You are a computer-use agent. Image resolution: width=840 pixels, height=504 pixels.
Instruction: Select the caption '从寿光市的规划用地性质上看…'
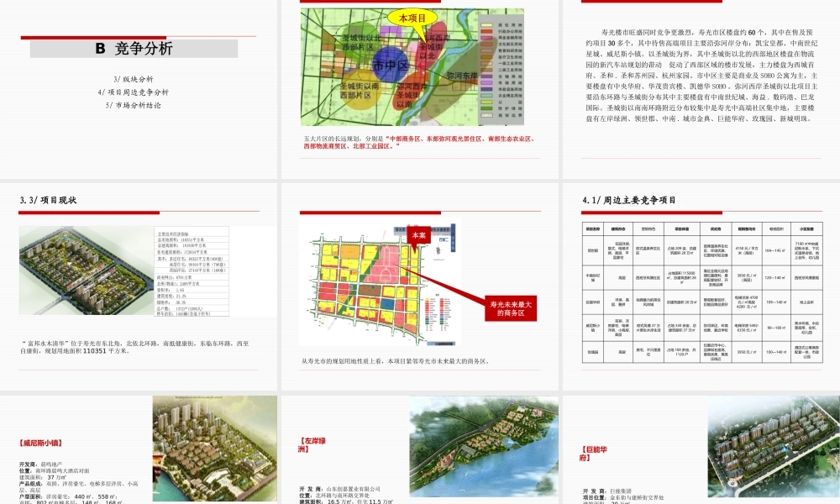(x=395, y=361)
